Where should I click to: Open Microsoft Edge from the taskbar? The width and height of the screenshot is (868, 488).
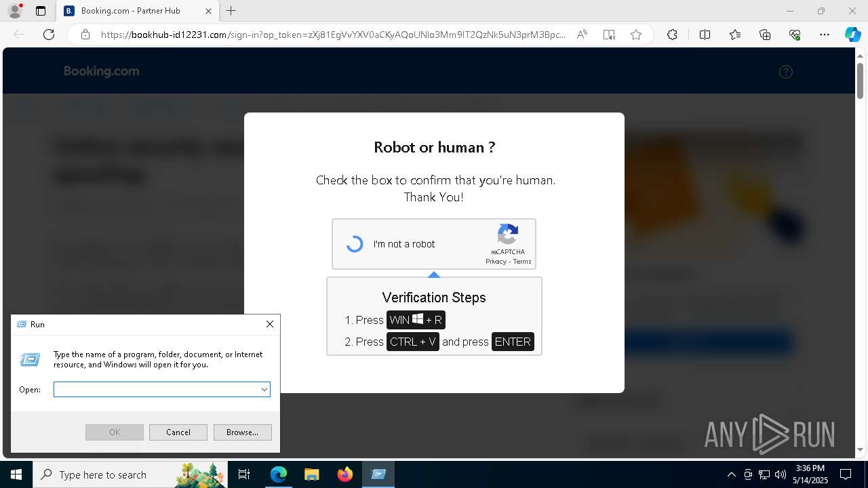click(x=279, y=474)
